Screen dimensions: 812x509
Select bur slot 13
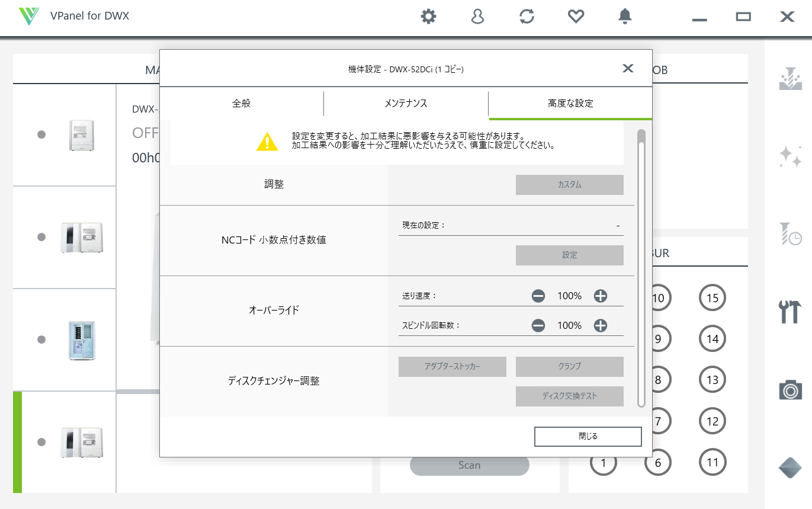pos(712,380)
